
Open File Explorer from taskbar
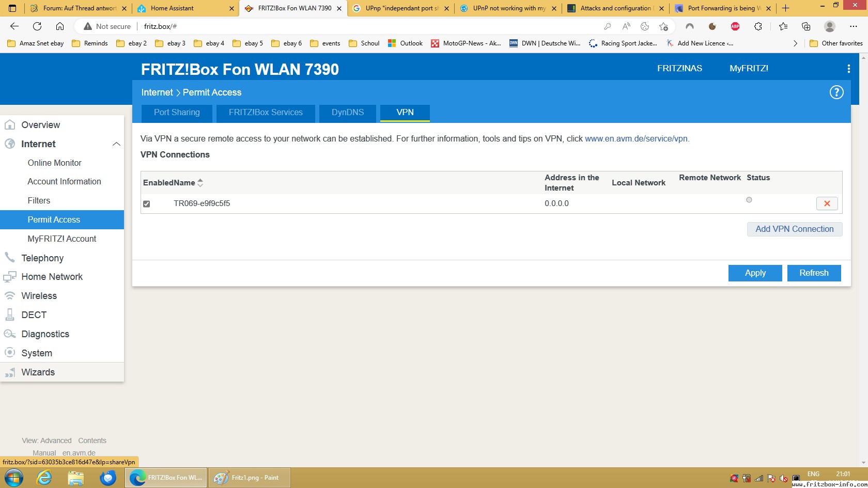pyautogui.click(x=76, y=478)
